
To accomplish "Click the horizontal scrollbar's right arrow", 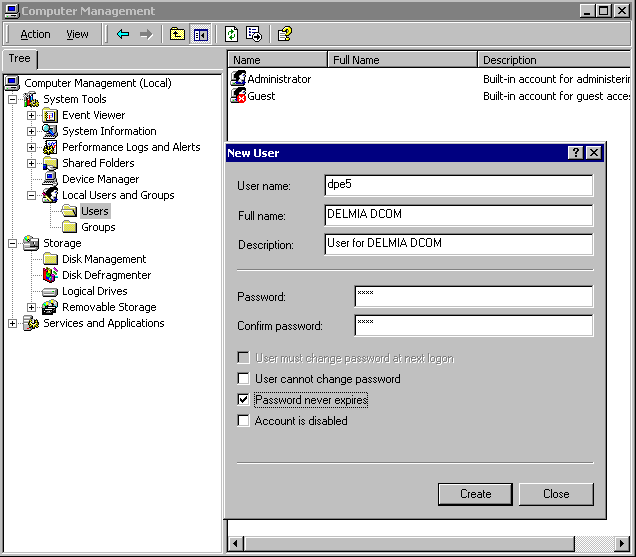I will 626,544.
